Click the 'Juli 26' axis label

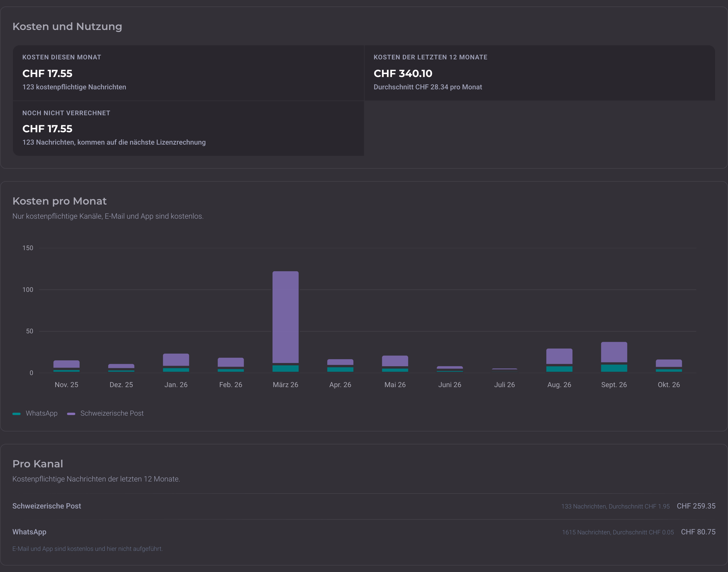[505, 385]
